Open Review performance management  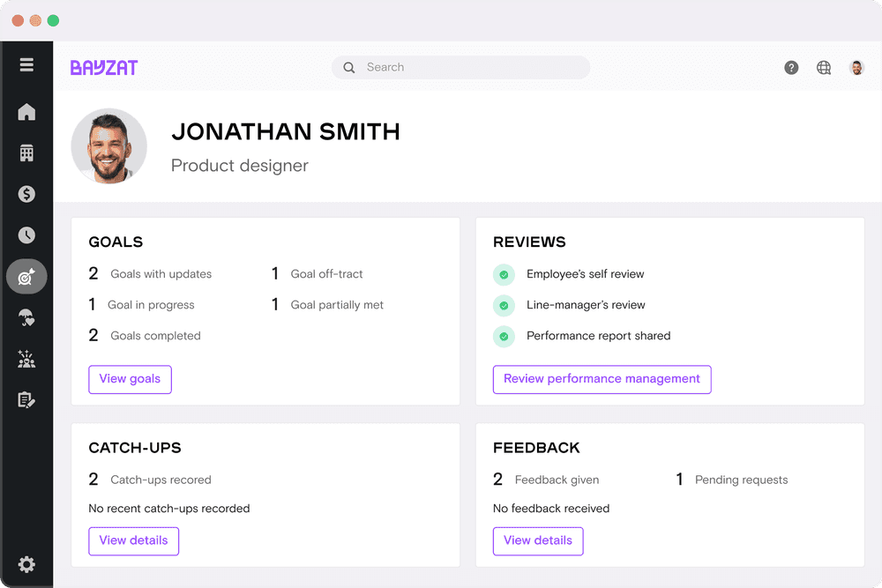click(602, 379)
